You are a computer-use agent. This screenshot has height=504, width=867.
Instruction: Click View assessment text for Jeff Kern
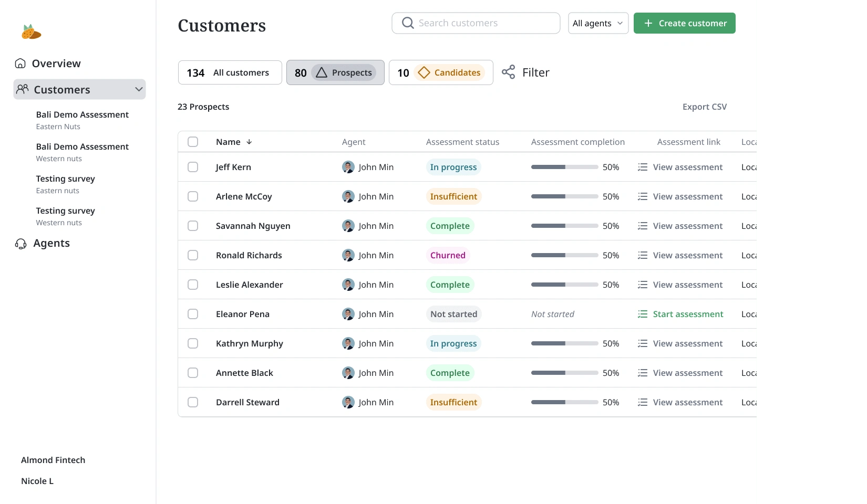pos(688,167)
